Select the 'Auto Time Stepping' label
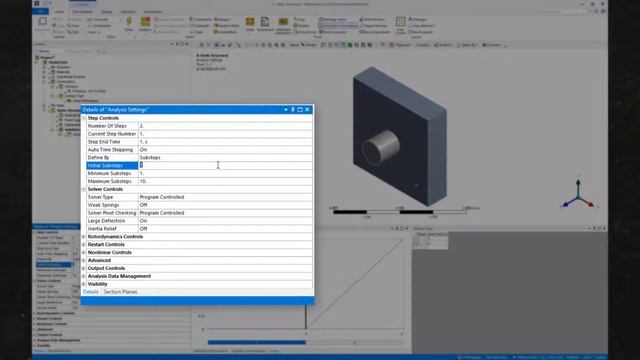Viewport: 640px width, 360px height. point(110,150)
